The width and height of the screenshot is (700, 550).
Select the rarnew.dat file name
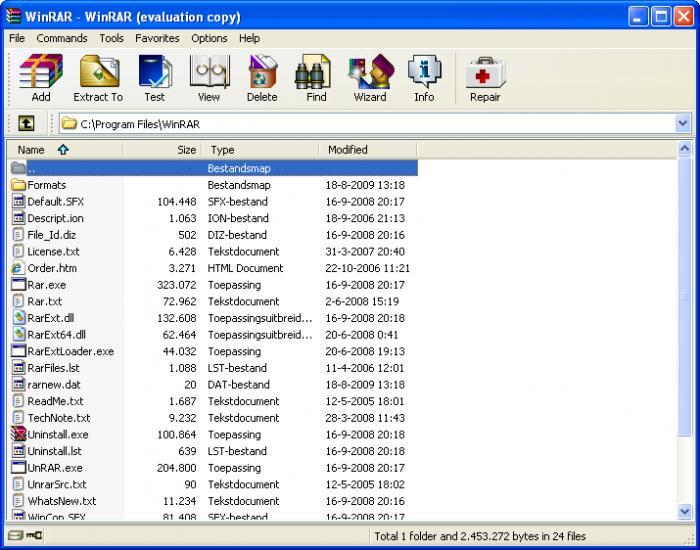[54, 384]
